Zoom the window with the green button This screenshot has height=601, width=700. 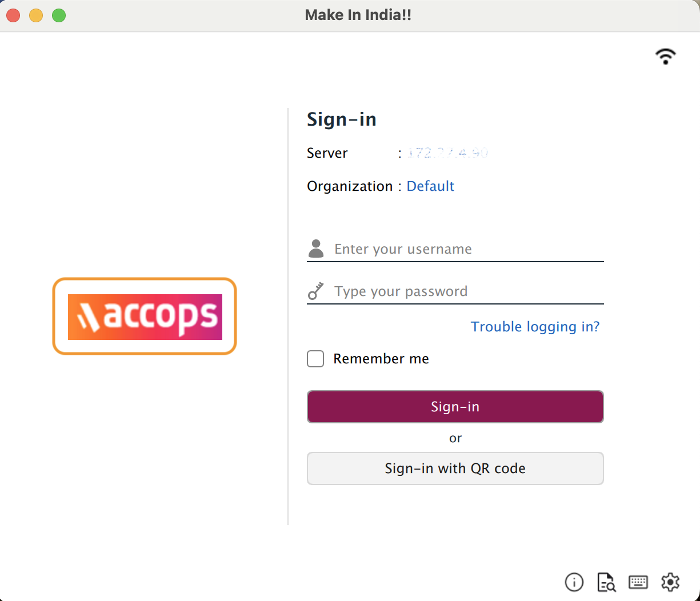click(59, 15)
